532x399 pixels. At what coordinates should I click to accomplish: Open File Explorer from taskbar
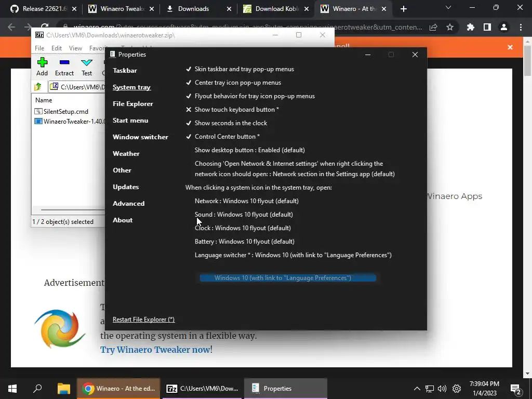click(x=63, y=389)
